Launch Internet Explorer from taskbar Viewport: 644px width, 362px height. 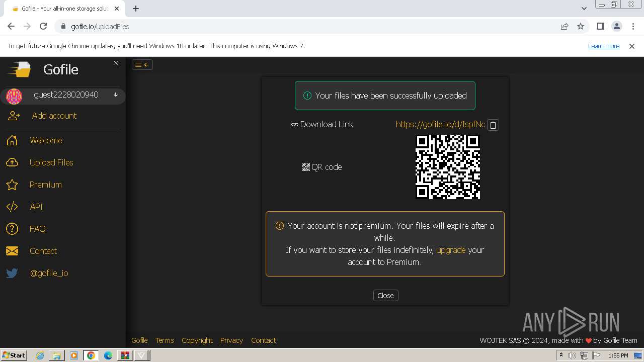pyautogui.click(x=40, y=355)
